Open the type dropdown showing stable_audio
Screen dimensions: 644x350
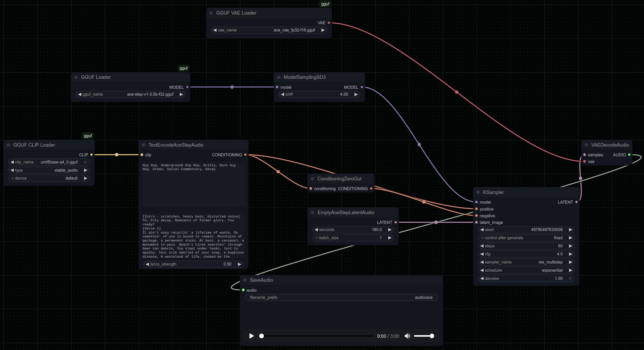[49, 170]
